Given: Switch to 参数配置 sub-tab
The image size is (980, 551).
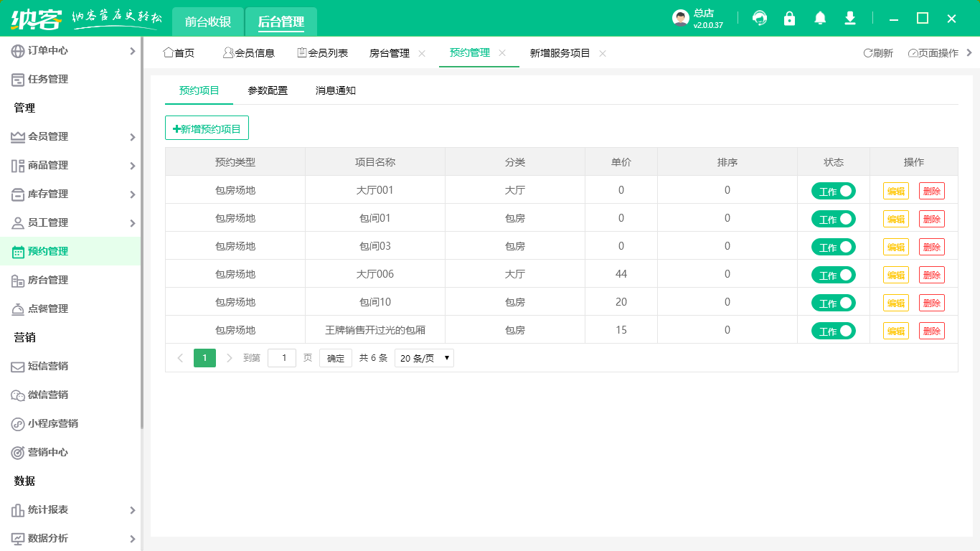Looking at the screenshot, I should (268, 90).
